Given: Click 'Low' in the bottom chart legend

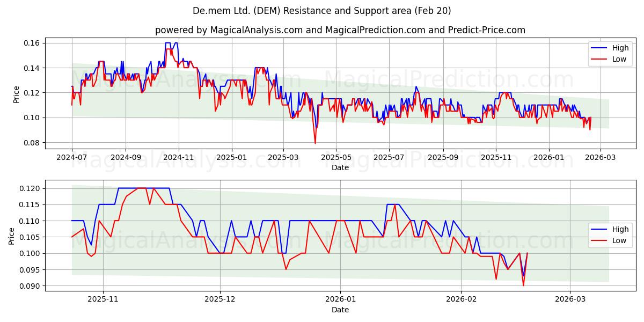Looking at the screenshot, I should [x=619, y=240].
